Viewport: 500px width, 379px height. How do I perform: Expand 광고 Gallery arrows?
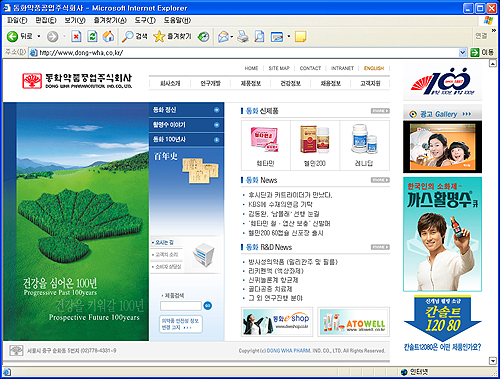tap(467, 114)
